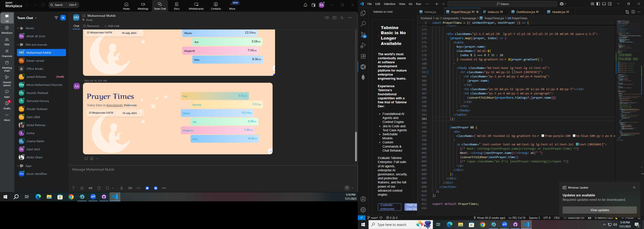Open the Team Chat dropdown
The image size is (644, 229).
click(27, 18)
